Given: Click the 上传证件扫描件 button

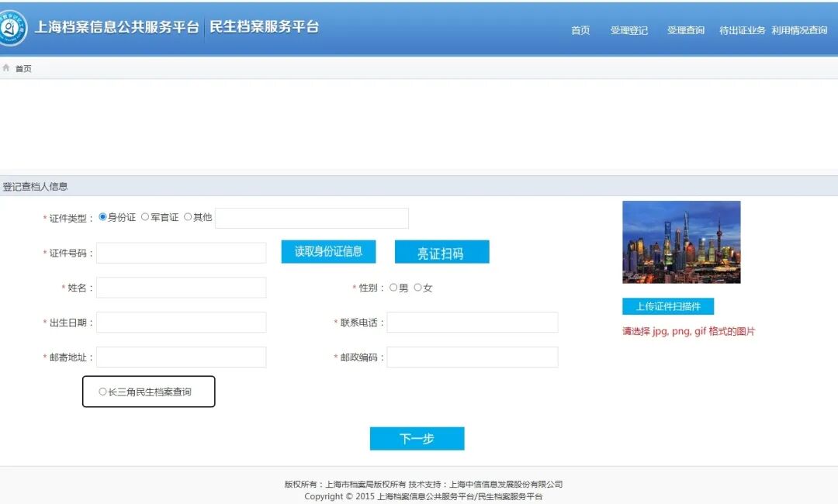Looking at the screenshot, I should click(x=669, y=306).
